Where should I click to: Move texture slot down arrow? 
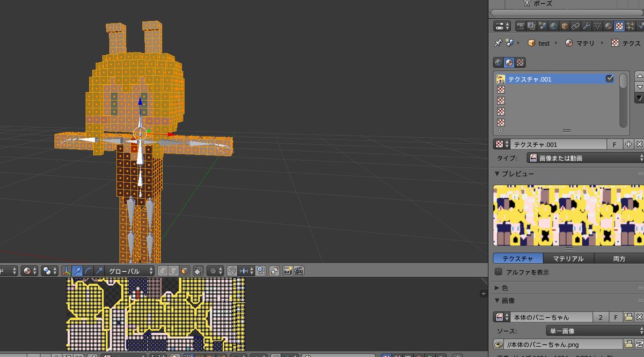click(639, 86)
